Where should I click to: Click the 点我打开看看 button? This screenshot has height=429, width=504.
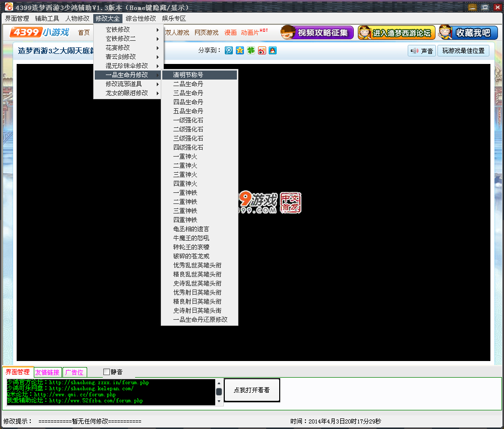pos(251,390)
